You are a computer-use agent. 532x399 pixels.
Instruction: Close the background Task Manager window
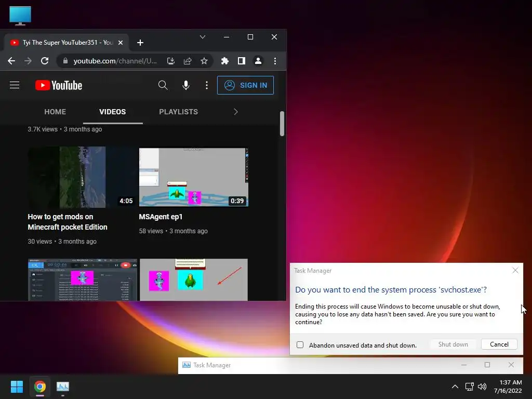coord(511,365)
